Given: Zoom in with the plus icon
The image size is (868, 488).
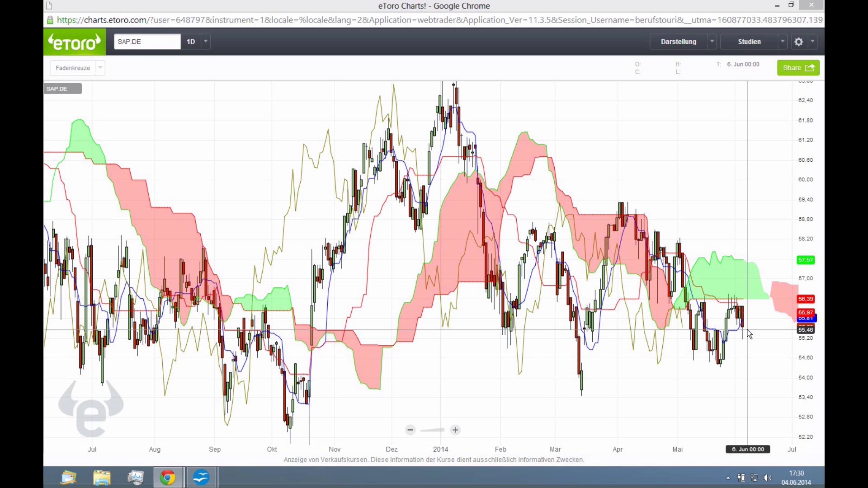Looking at the screenshot, I should pos(455,430).
